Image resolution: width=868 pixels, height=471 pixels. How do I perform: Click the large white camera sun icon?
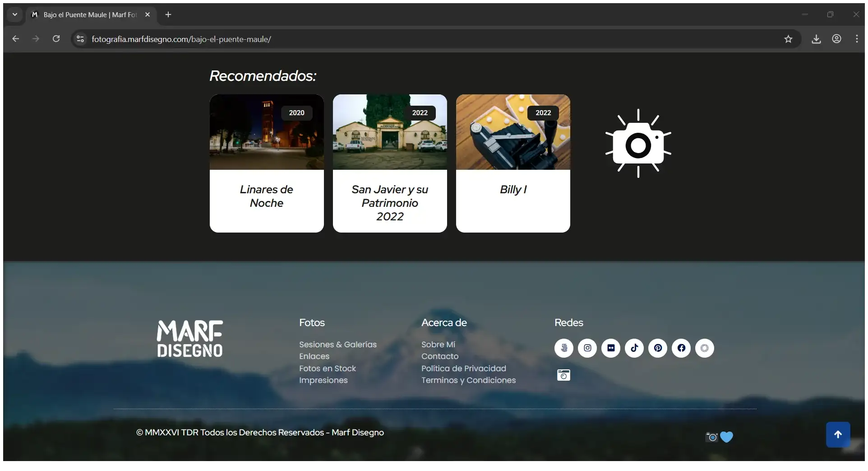(x=638, y=144)
